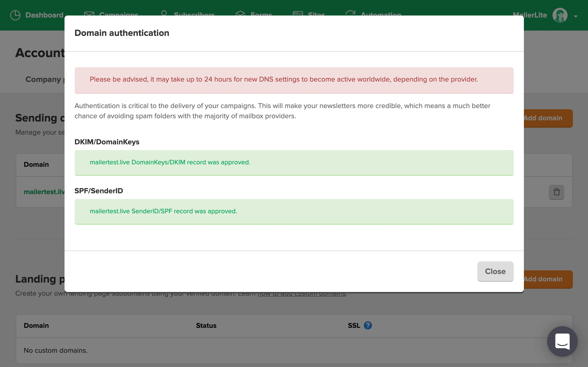The image size is (588, 367).
Task: Click the Dashboard clock icon
Action: pos(15,15)
